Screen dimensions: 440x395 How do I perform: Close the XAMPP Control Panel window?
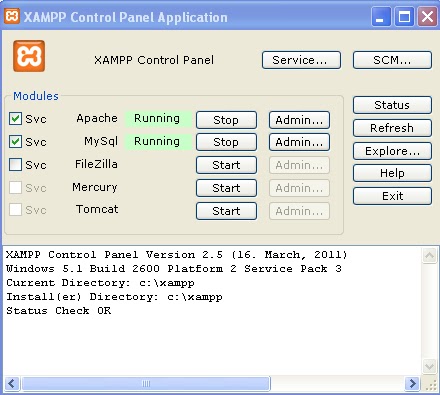[x=427, y=17]
